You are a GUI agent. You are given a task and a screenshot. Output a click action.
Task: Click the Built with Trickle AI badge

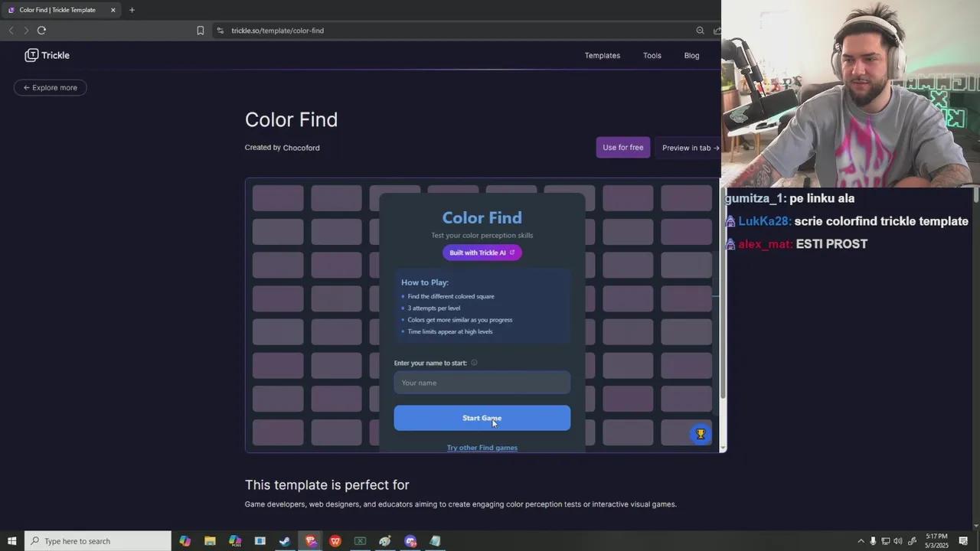[482, 253]
